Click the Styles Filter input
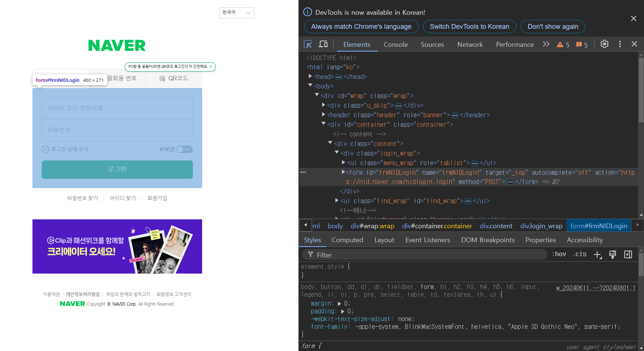This screenshot has width=644, height=351. tap(425, 255)
